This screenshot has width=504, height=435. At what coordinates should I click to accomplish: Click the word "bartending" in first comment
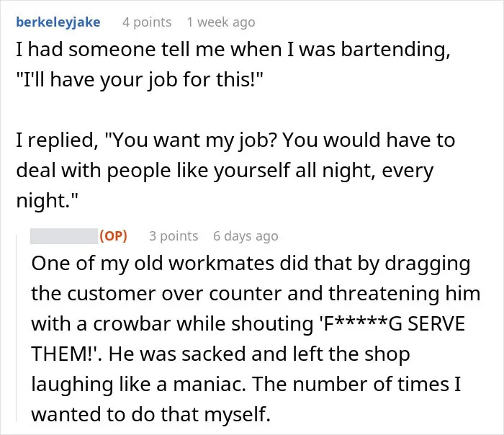click(x=395, y=50)
